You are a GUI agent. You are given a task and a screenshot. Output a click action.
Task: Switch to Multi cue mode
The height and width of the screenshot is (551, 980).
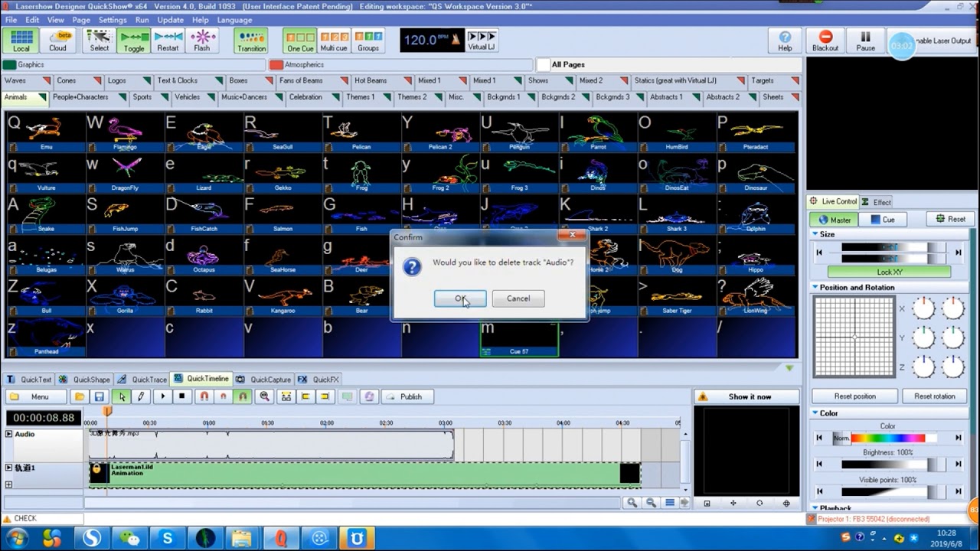(x=334, y=41)
